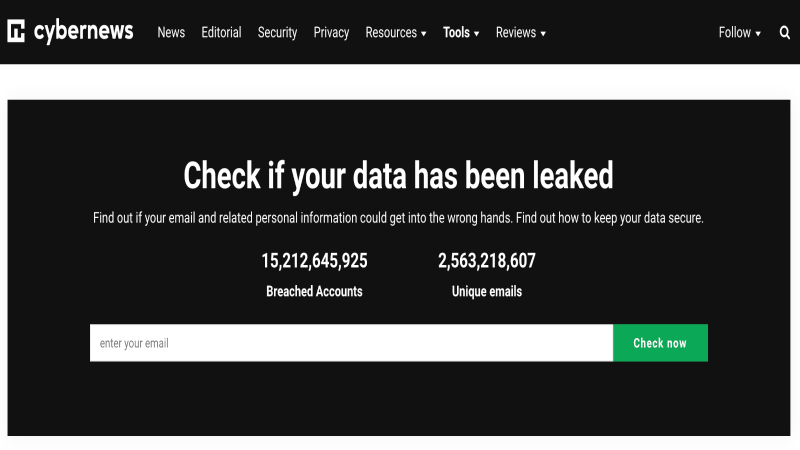Click the 2,563,218,607 emails count
The height and width of the screenshot is (450, 800).
[487, 262]
